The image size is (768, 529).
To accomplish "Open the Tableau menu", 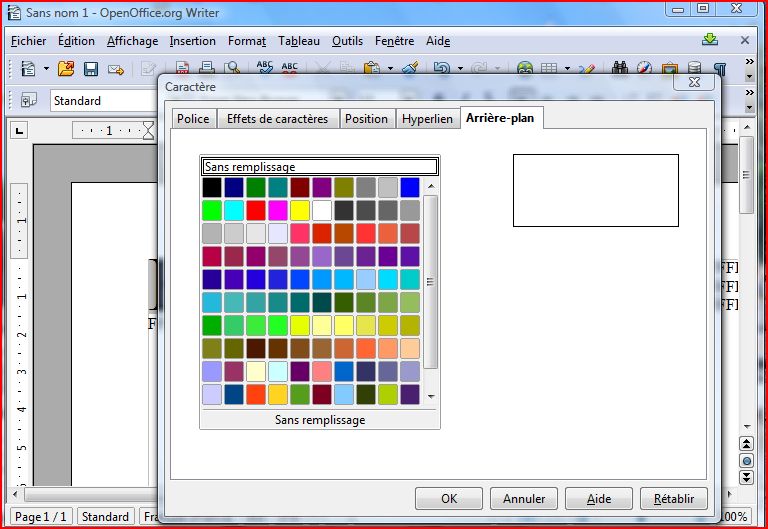I will tap(299, 41).
